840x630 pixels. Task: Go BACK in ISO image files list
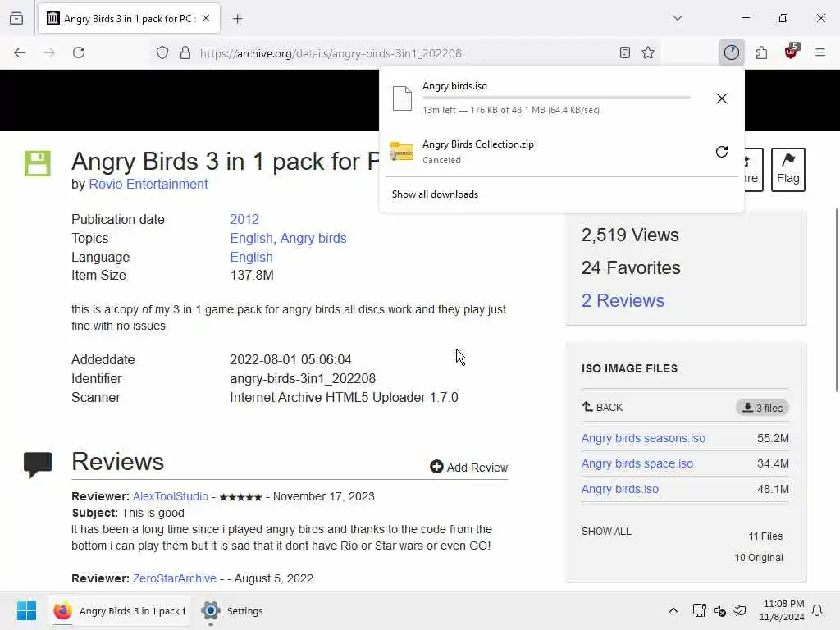[603, 407]
